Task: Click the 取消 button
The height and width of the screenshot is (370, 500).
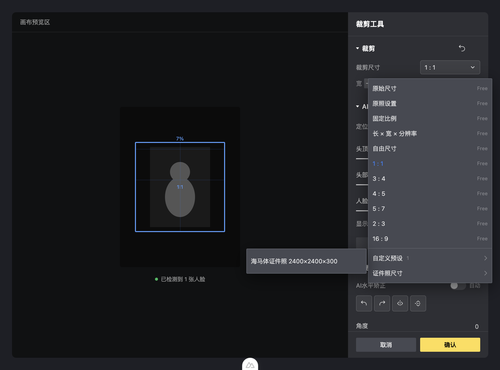Action: [x=386, y=345]
